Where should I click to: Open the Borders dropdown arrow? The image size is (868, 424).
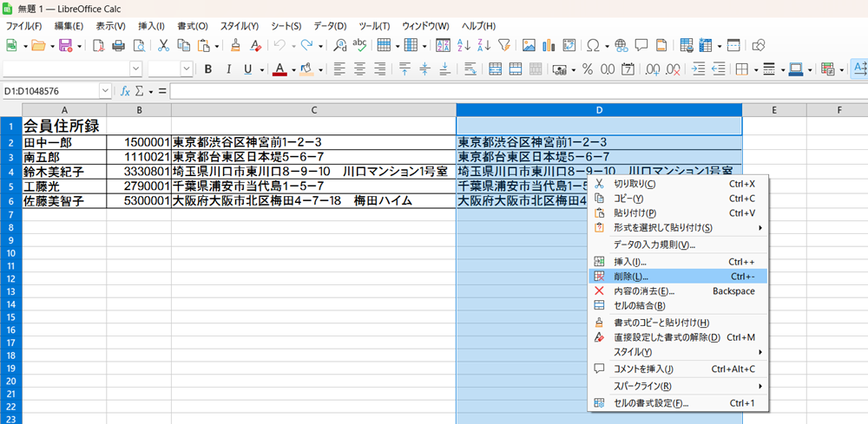[x=755, y=69]
